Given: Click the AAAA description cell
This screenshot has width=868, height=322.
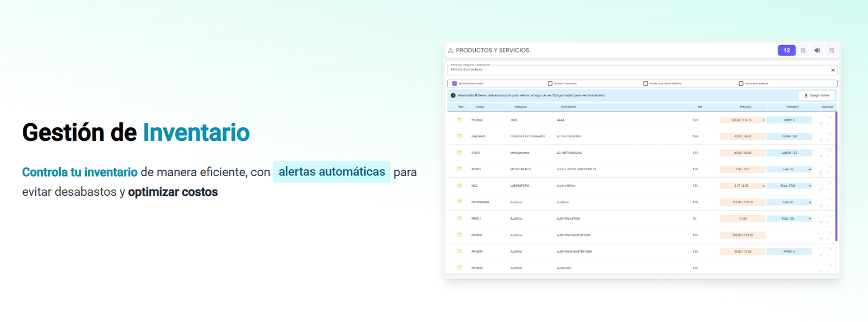Looking at the screenshot, I should [x=560, y=120].
